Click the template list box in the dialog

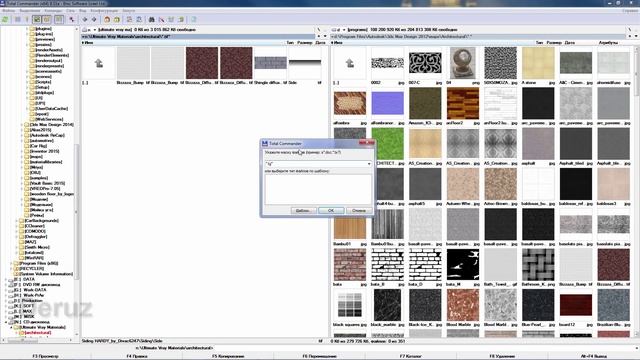click(x=318, y=190)
